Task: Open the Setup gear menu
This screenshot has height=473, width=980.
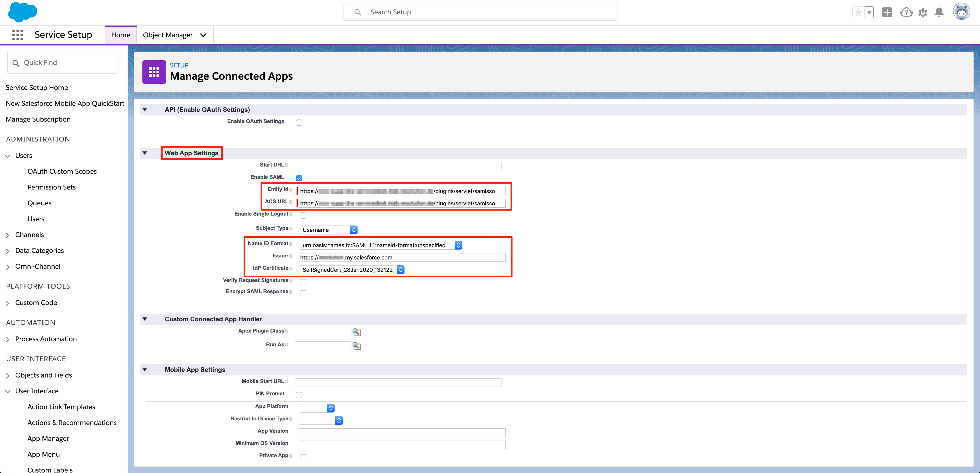Action: 923,13
